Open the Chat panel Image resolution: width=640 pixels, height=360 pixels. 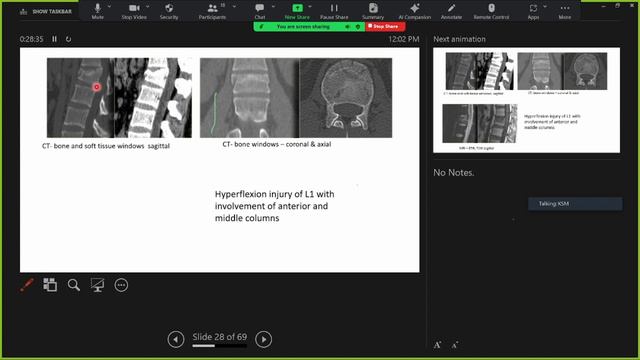[260, 11]
